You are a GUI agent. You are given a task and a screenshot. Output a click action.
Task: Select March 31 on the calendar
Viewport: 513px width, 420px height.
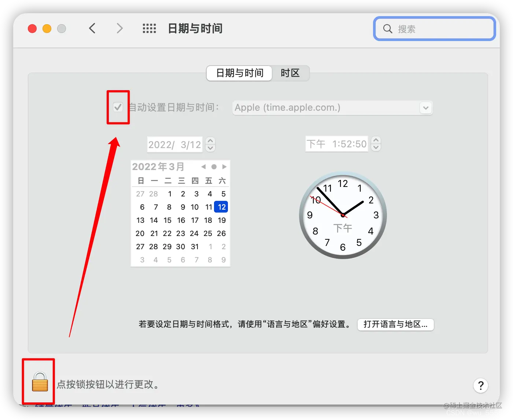pyautogui.click(x=195, y=247)
